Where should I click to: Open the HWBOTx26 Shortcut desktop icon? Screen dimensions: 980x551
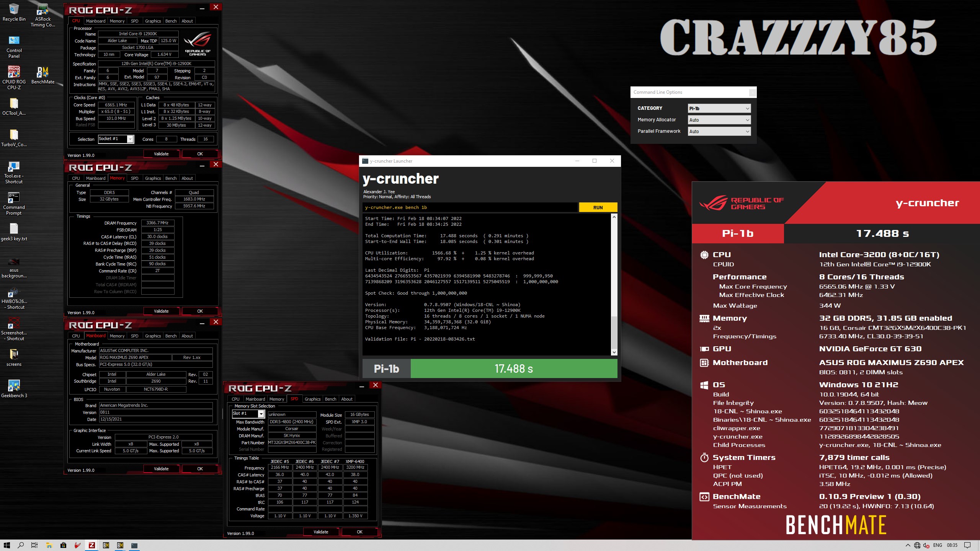click(14, 298)
